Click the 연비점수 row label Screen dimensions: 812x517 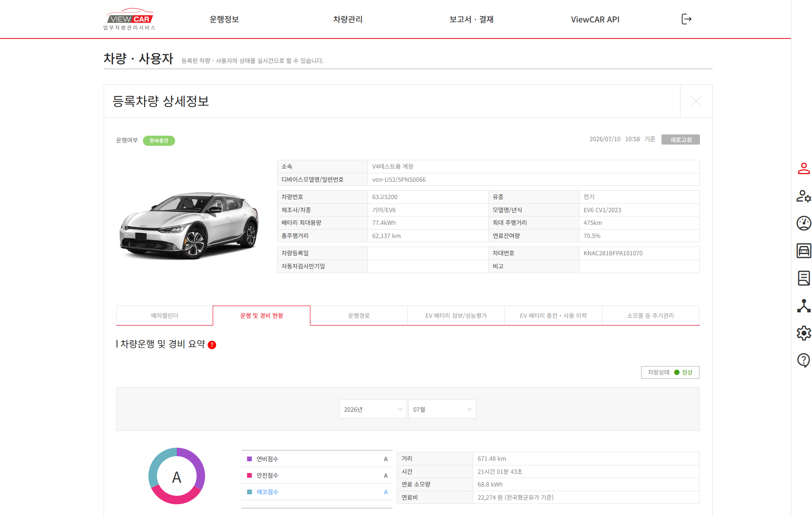pos(267,459)
